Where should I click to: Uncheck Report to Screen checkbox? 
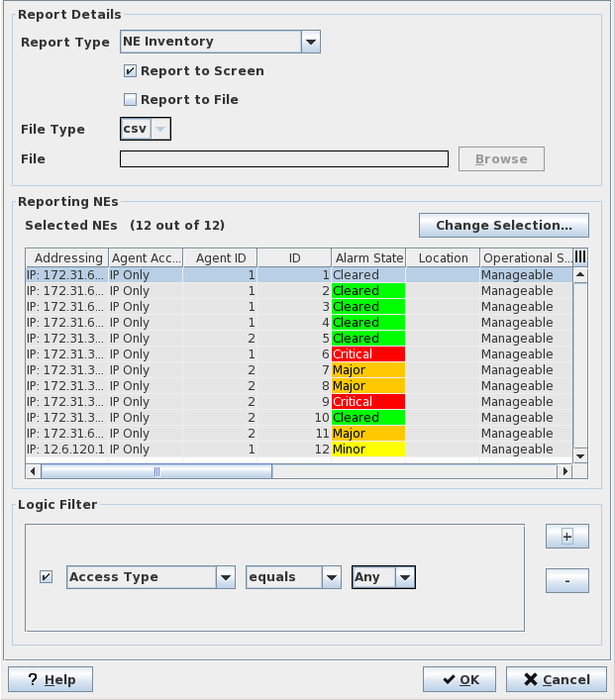(x=130, y=71)
